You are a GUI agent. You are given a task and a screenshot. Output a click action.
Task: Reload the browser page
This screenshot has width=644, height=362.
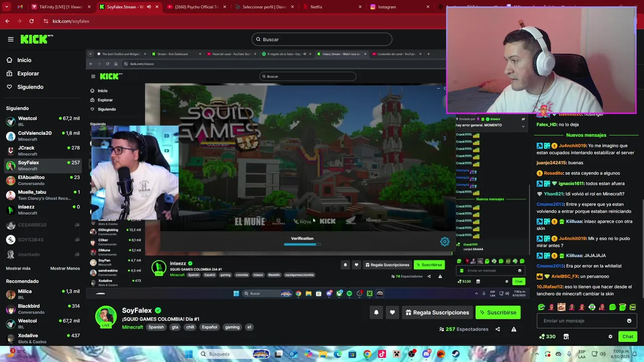pyautogui.click(x=31, y=21)
